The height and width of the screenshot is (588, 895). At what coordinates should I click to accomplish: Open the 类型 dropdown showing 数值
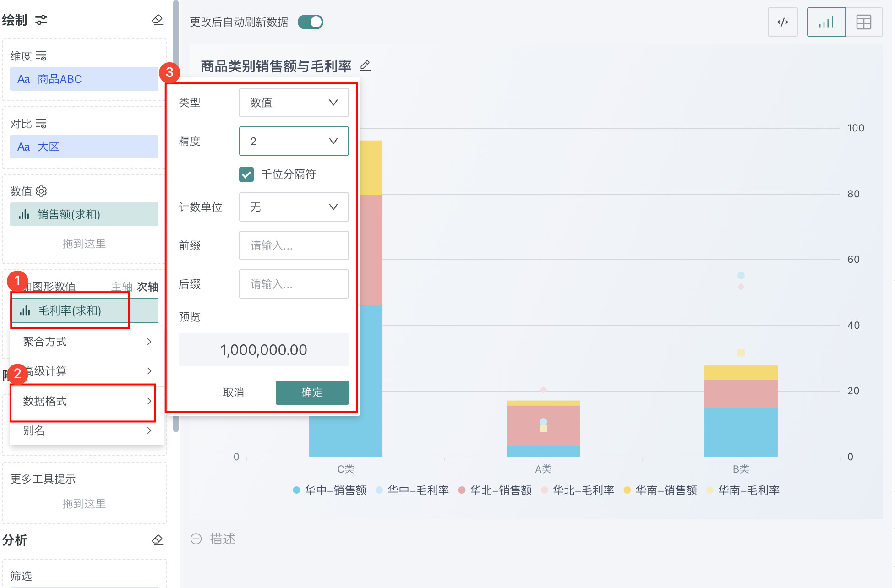pos(294,103)
